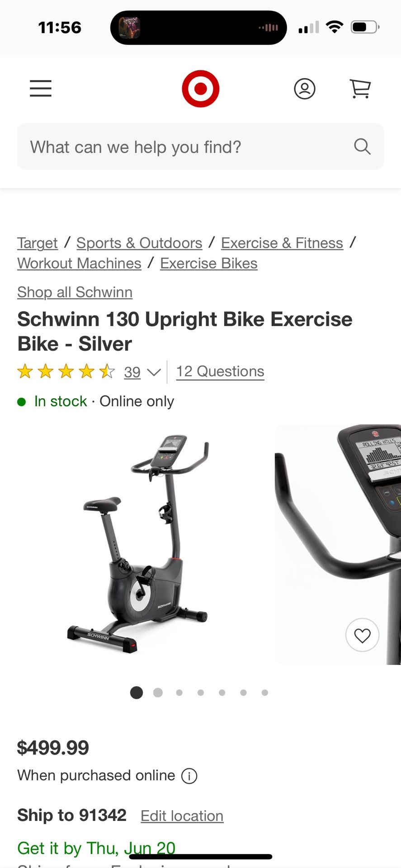This screenshot has height=868, width=401.
Task: Tap the Target bullseye logo
Action: (x=200, y=89)
